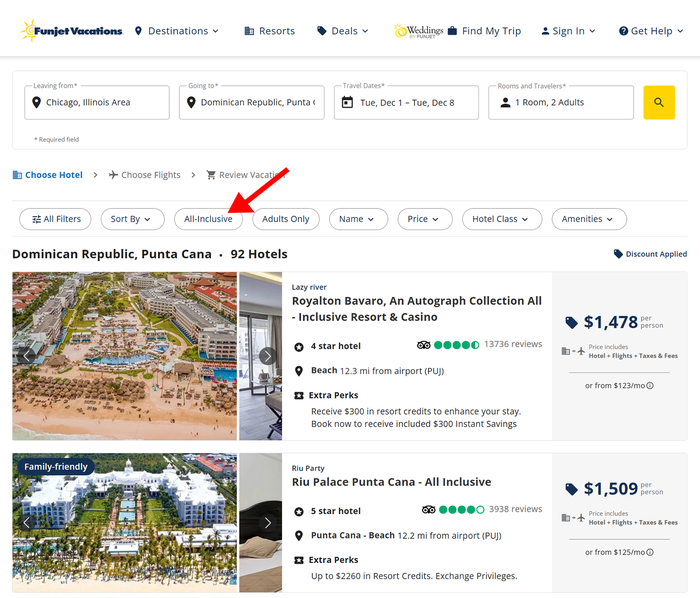Open the Sort By dropdown
Viewport: 700px width, 598px height.
coord(132,219)
